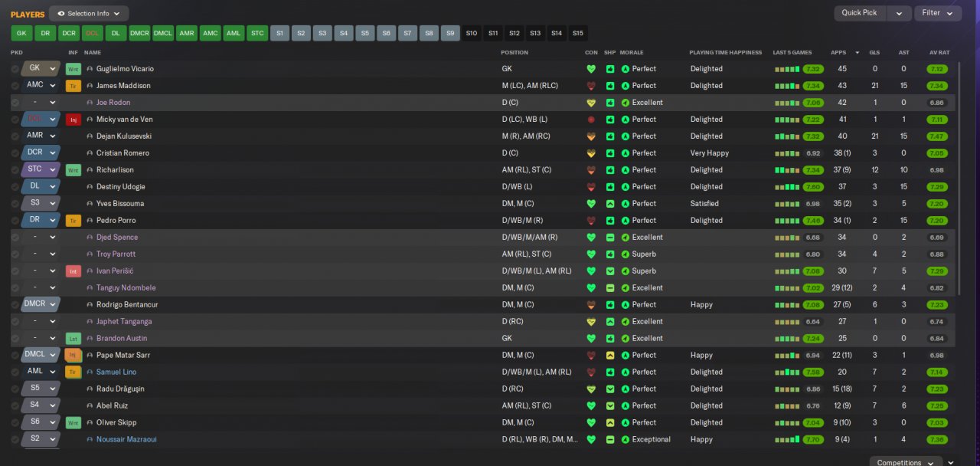Click the Wnt icon on Richarlison's row

click(73, 170)
